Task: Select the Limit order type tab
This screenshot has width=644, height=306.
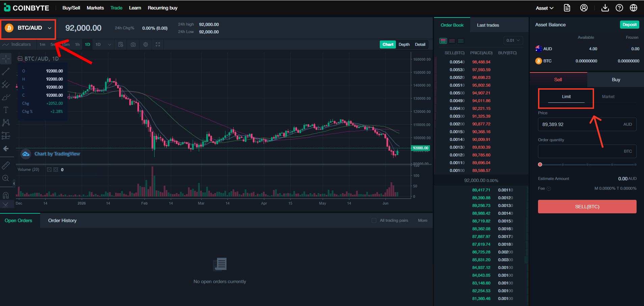Action: point(566,97)
